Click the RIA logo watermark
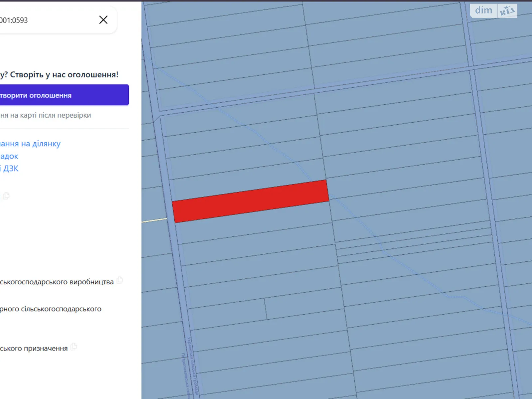 click(507, 11)
